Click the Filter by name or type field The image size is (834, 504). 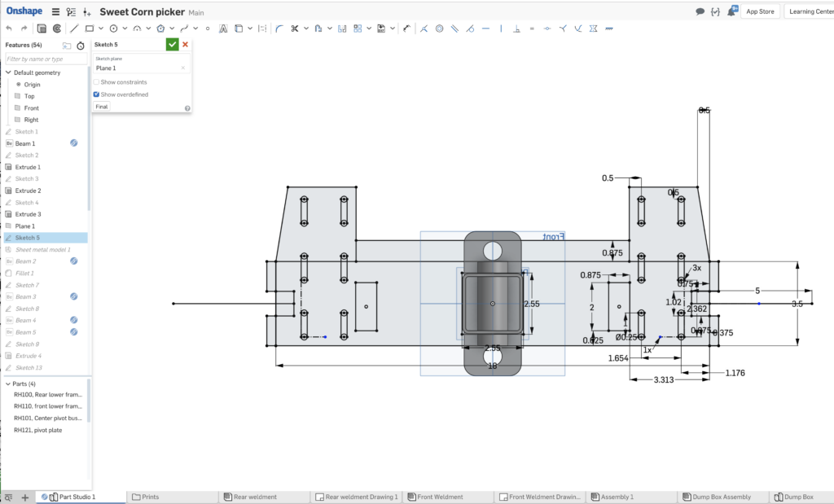pyautogui.click(x=45, y=59)
